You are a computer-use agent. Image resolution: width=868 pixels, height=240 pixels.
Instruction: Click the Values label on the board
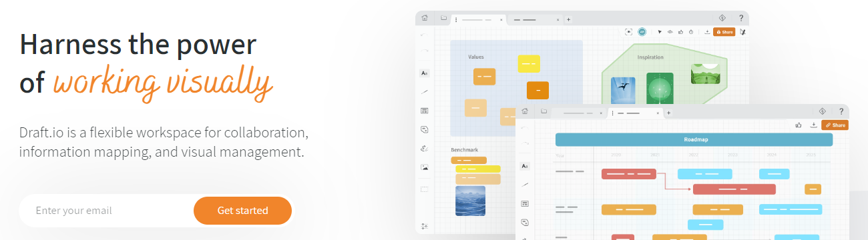pyautogui.click(x=476, y=57)
